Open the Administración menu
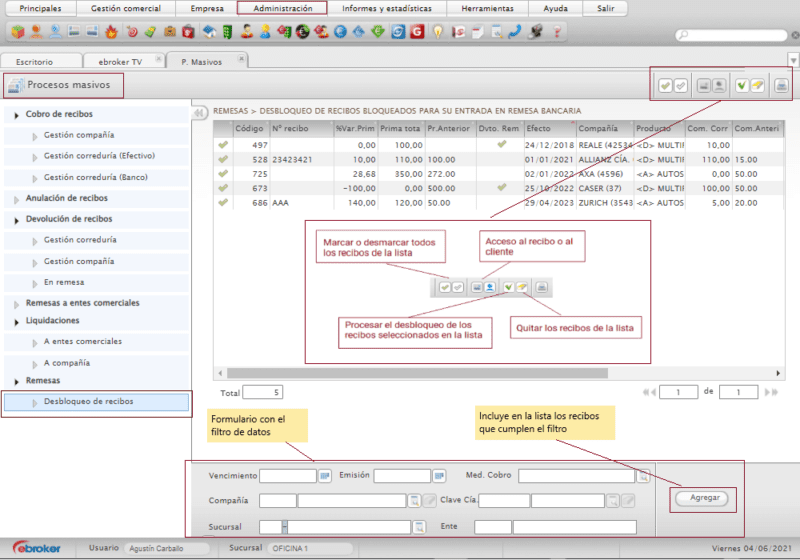Viewport: 800px width, 560px height. coord(283,8)
